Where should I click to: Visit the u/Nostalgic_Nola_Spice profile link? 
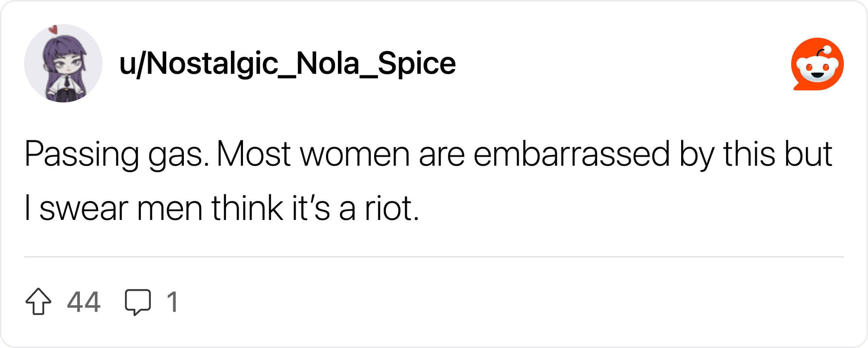point(287,63)
